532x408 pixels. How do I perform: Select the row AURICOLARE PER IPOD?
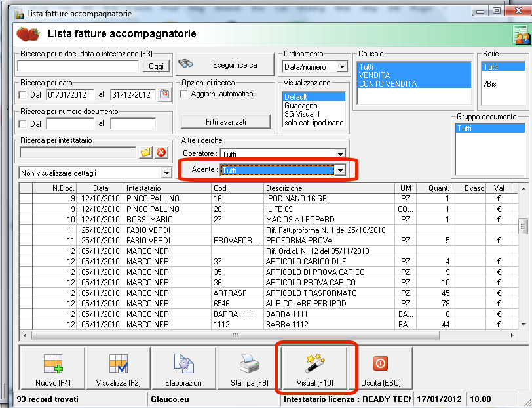click(x=268, y=303)
